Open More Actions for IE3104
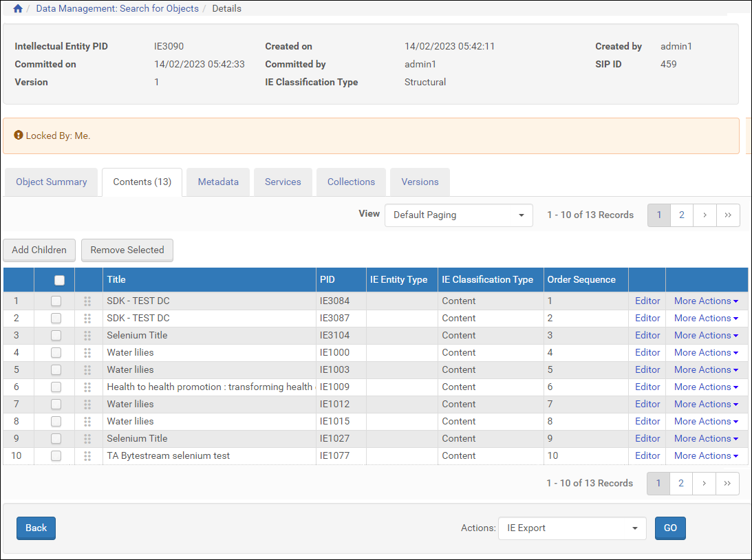The image size is (752, 560). tap(706, 336)
